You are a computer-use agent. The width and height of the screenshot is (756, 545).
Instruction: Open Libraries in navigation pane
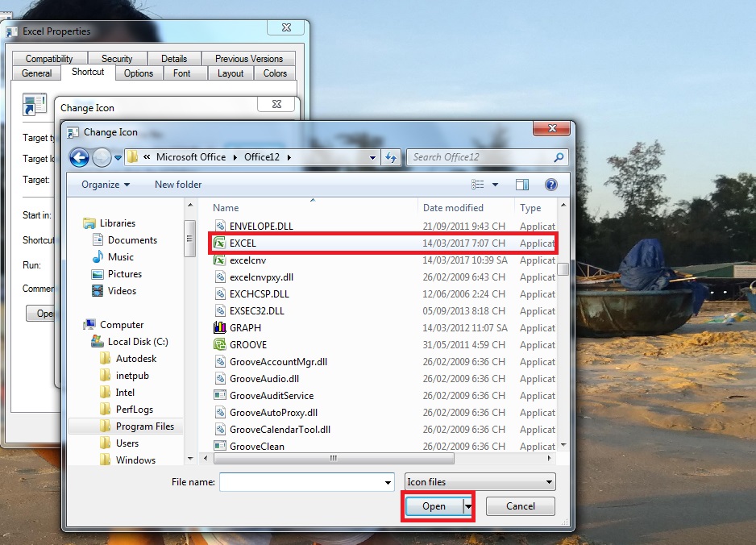117,223
